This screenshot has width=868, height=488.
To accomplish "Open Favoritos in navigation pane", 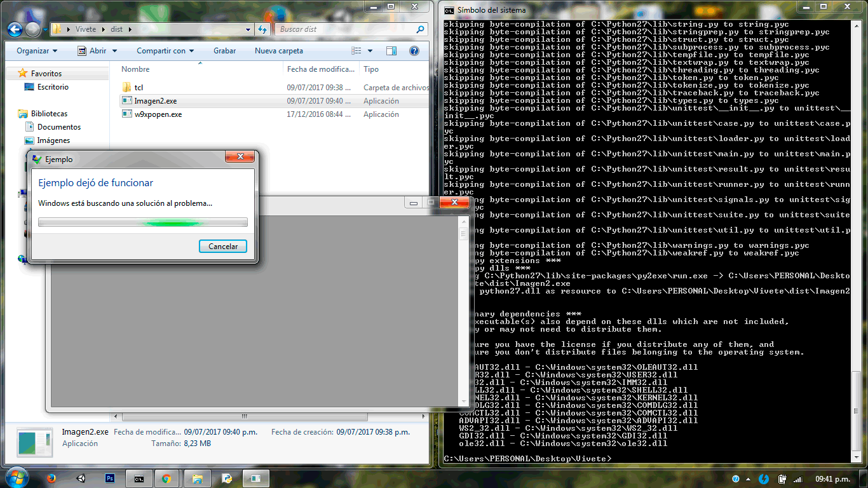I will click(x=46, y=74).
